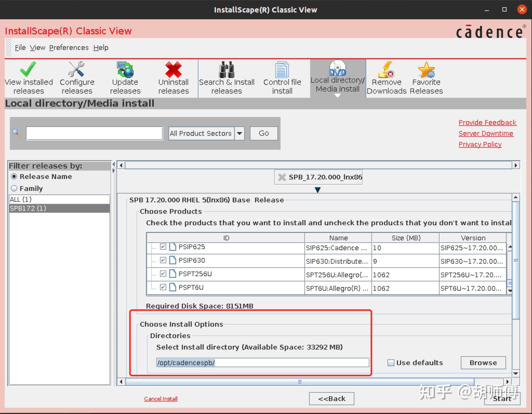Select the Family radio button

coord(14,188)
